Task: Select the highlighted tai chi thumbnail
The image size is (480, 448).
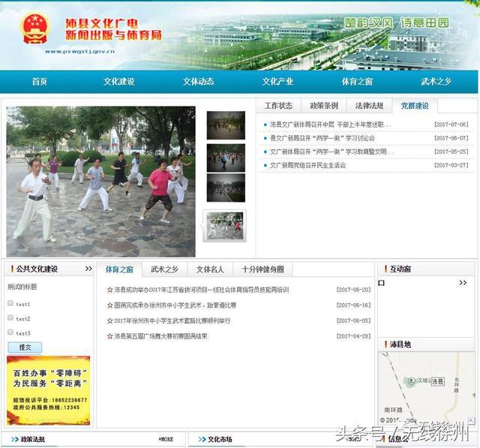Action: pos(225,226)
